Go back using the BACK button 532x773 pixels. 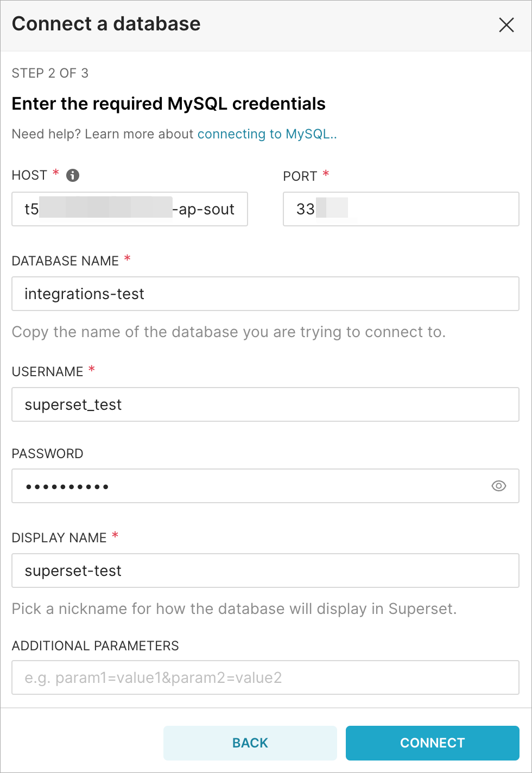click(x=250, y=743)
